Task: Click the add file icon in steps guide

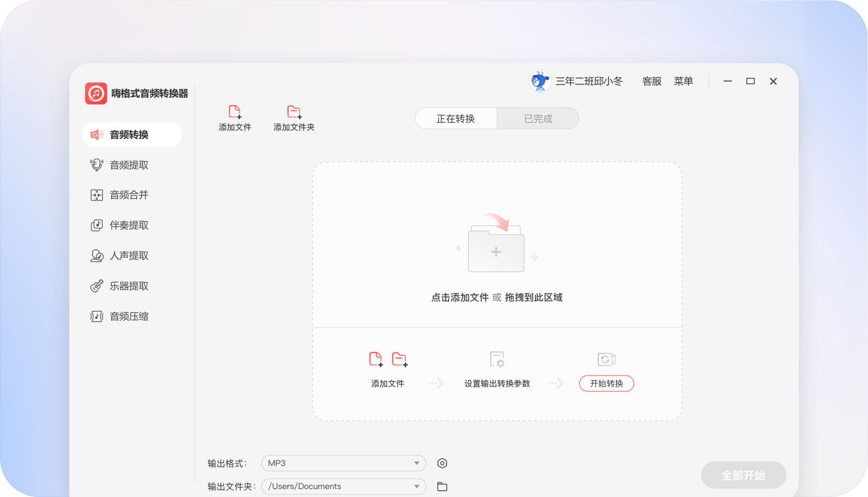Action: 376,360
